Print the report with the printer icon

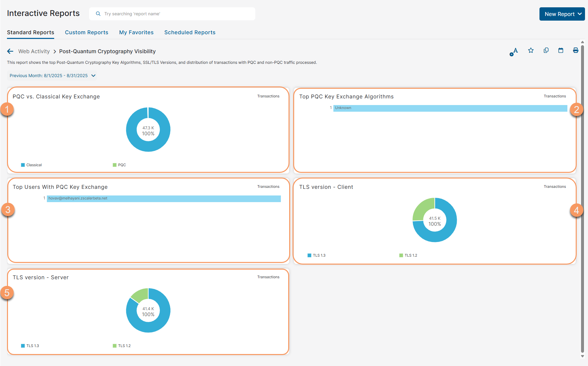click(x=576, y=51)
